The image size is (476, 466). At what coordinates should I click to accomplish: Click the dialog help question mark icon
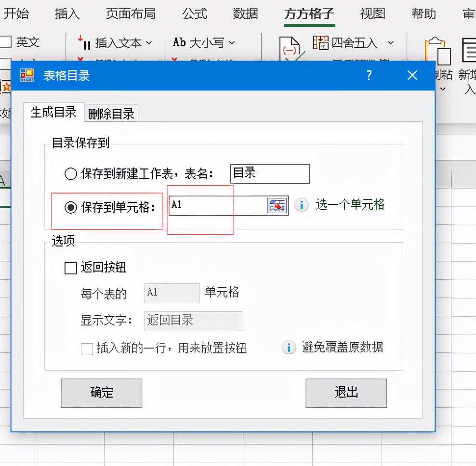[369, 75]
